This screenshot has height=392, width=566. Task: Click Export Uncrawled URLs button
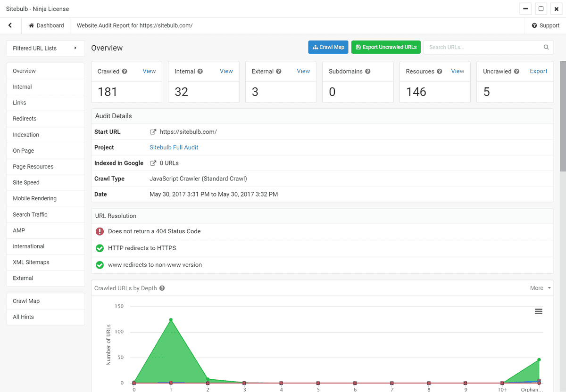386,47
